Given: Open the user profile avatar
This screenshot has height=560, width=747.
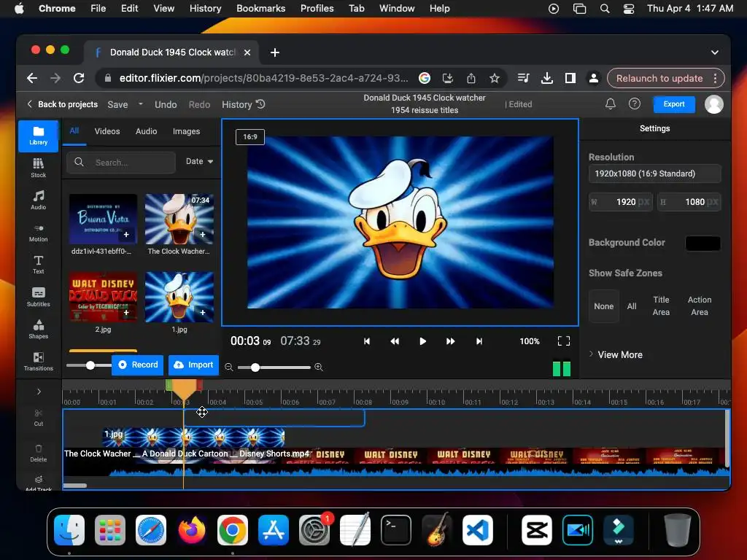Looking at the screenshot, I should (x=713, y=104).
